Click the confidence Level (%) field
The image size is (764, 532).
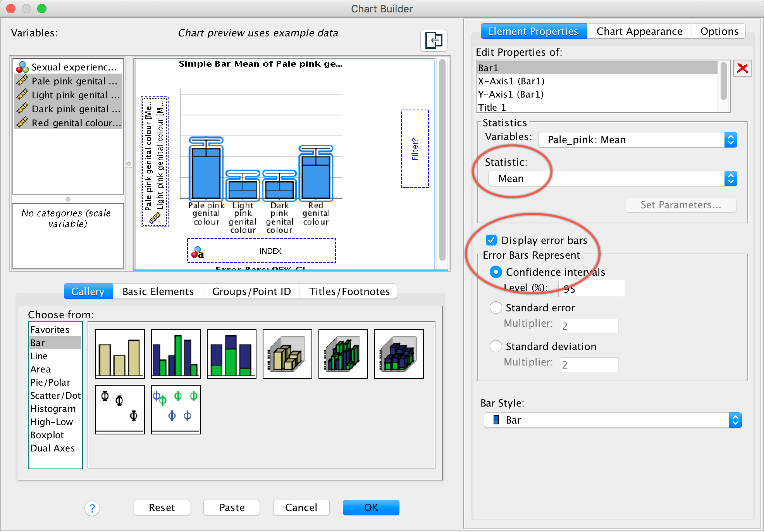click(591, 289)
